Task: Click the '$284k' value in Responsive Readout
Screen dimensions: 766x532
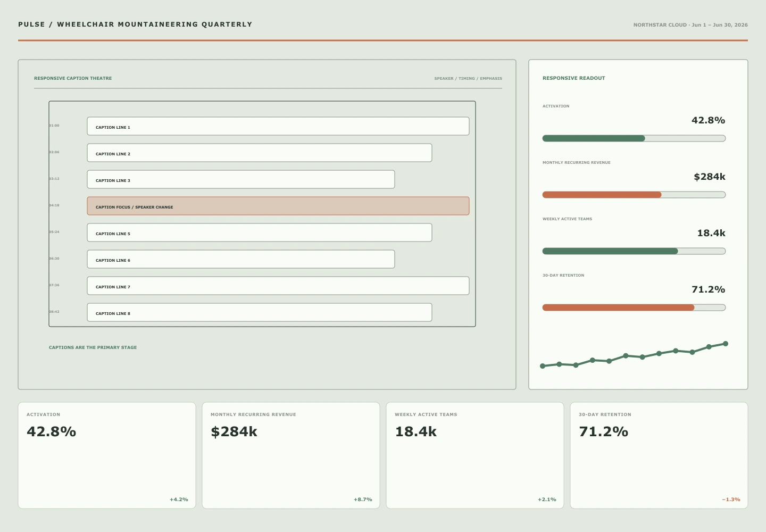Action: 710,177
